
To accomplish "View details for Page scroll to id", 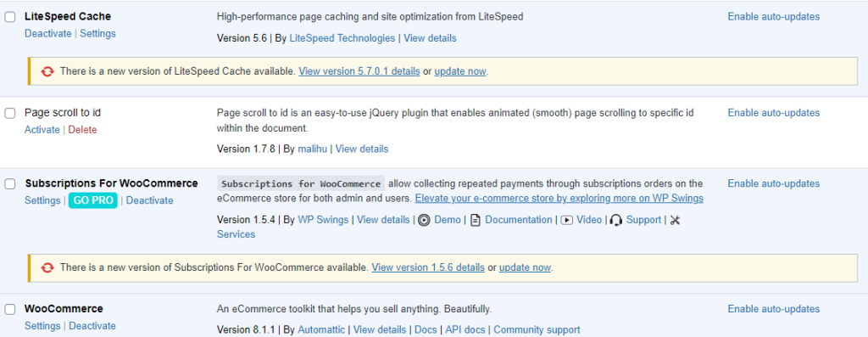I will pyautogui.click(x=362, y=149).
